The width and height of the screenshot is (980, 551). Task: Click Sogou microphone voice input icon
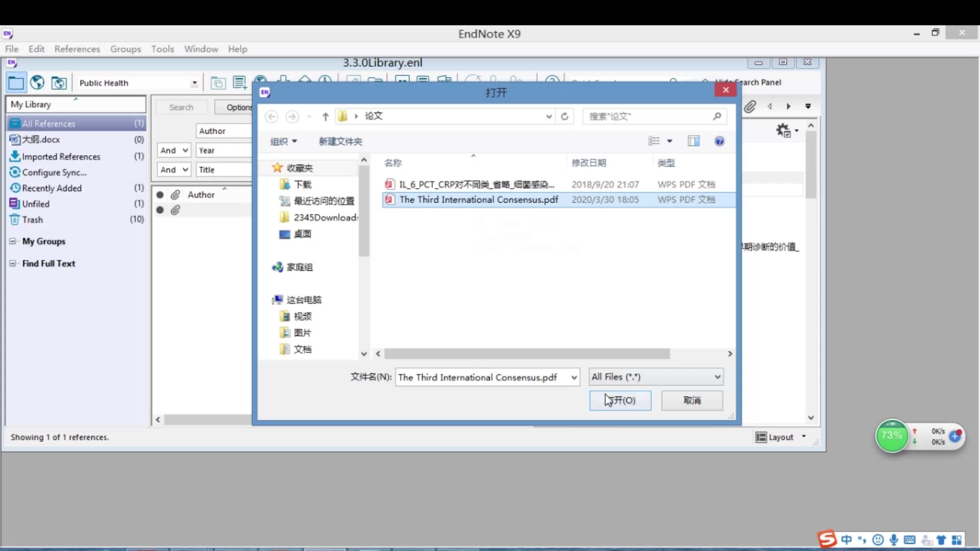pyautogui.click(x=894, y=540)
